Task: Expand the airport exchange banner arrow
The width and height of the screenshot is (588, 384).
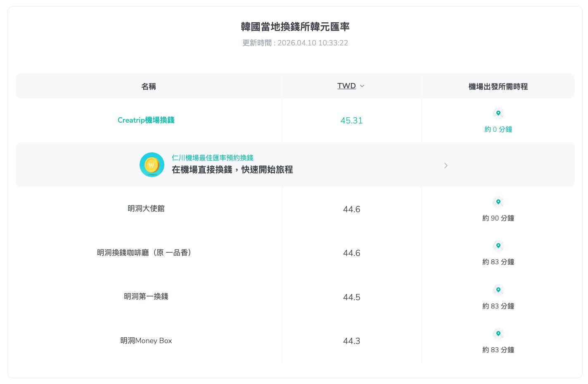Action: coord(446,166)
